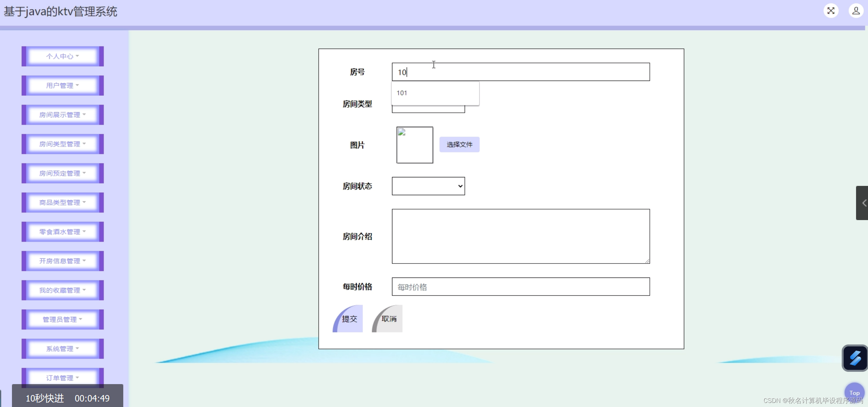Screen dimensions: 868x407
Task: Open the 房间状态 dropdown
Action: (428, 186)
